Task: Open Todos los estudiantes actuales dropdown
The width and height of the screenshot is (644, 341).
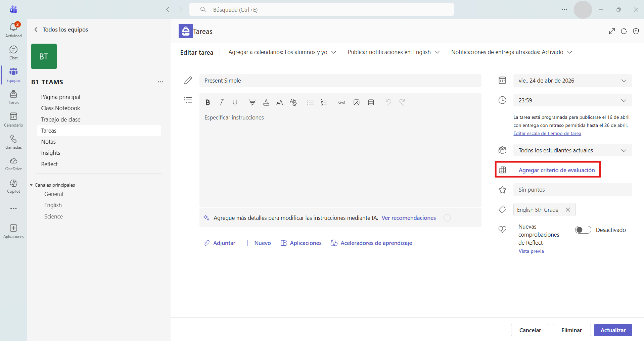Action: coord(572,150)
